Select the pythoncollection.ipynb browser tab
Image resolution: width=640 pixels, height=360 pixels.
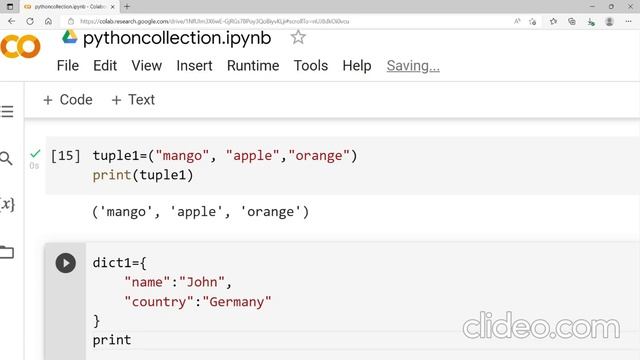69,7
